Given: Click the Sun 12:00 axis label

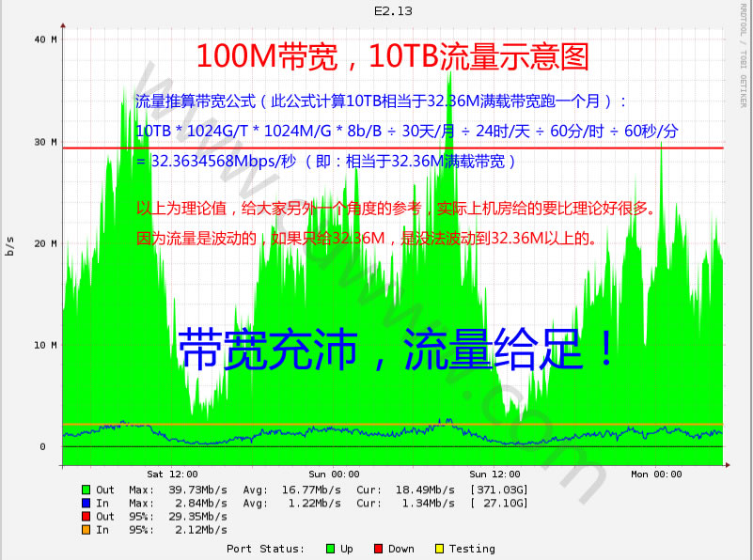Looking at the screenshot, I should click(494, 474).
